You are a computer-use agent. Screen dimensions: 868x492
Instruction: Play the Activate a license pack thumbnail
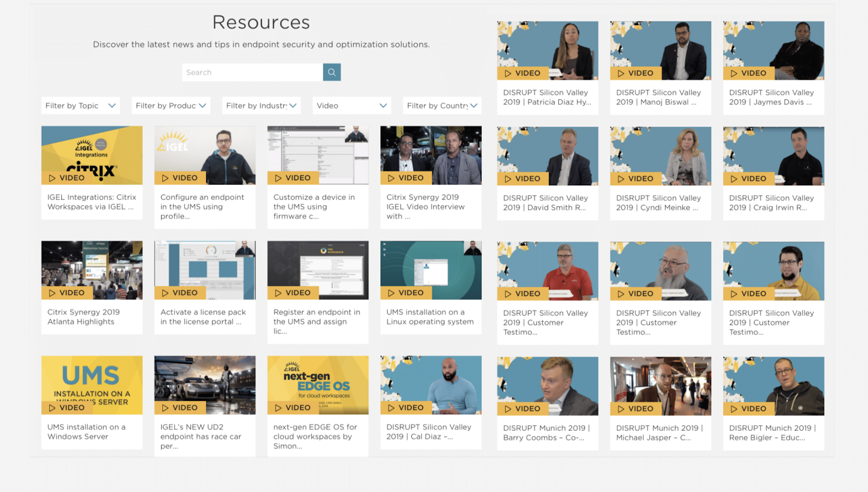click(205, 270)
